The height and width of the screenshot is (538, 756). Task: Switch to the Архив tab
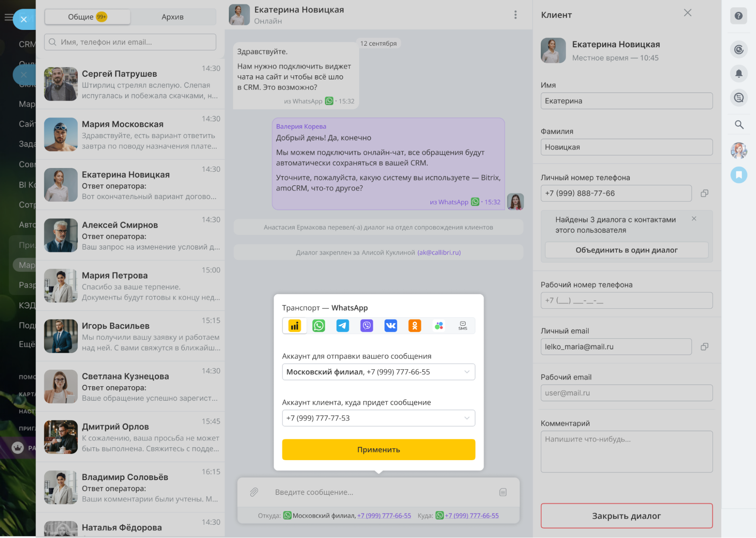[172, 17]
